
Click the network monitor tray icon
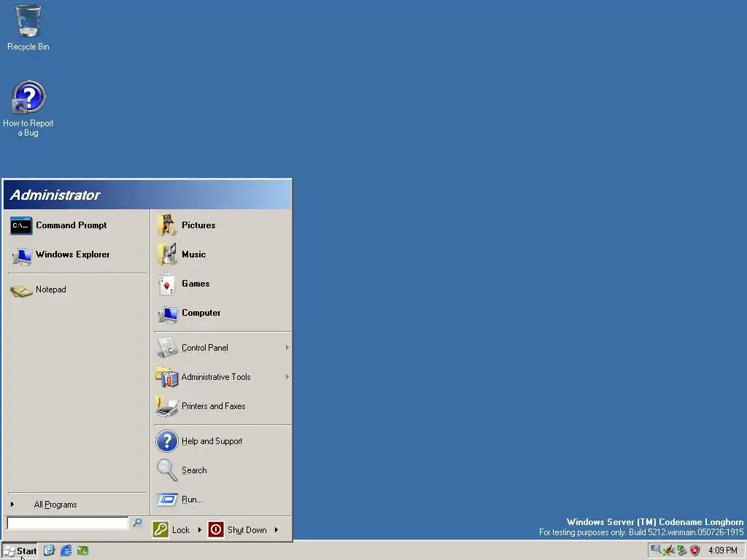(656, 550)
